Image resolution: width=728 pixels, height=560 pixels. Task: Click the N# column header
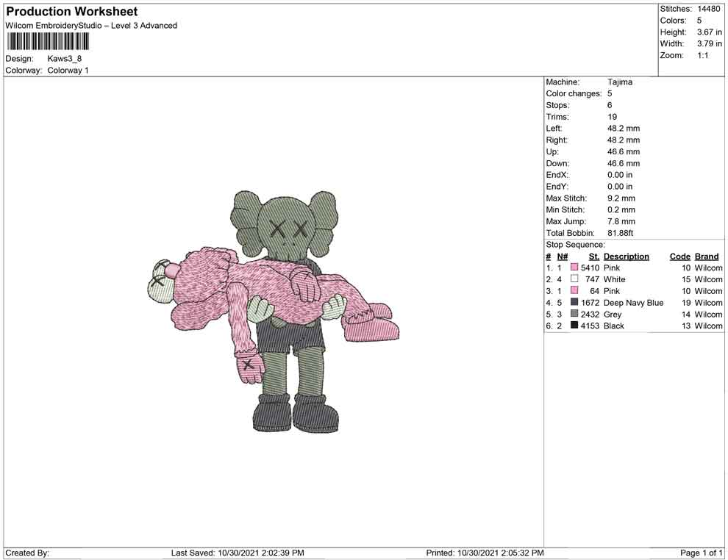[563, 256]
